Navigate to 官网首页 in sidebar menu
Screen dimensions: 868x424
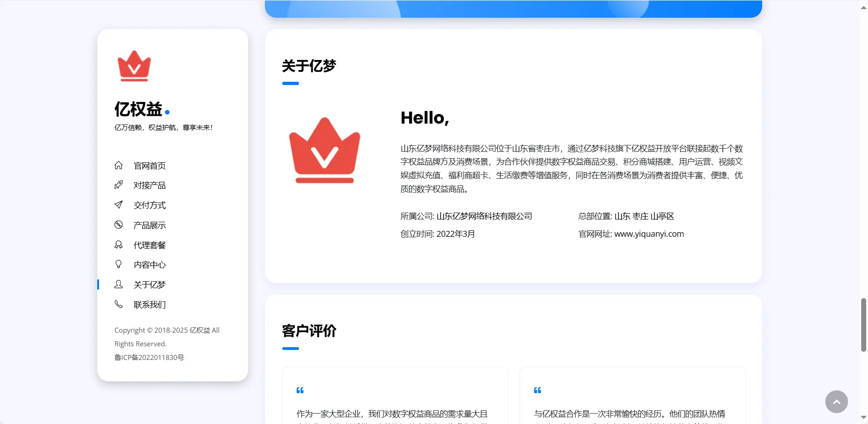(149, 165)
